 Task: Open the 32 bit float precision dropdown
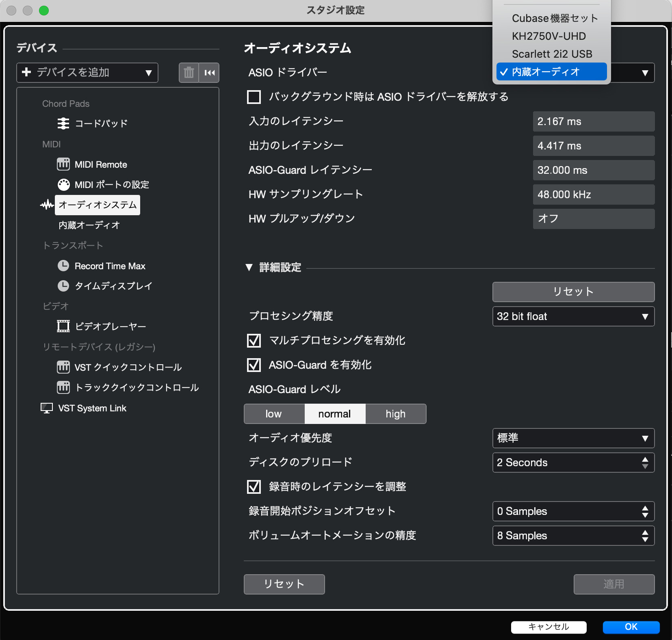(573, 316)
